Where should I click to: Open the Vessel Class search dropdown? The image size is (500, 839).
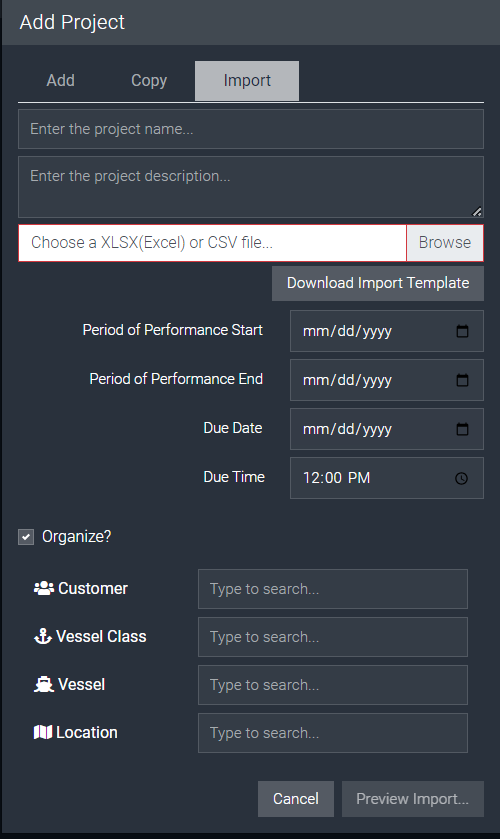(x=332, y=637)
